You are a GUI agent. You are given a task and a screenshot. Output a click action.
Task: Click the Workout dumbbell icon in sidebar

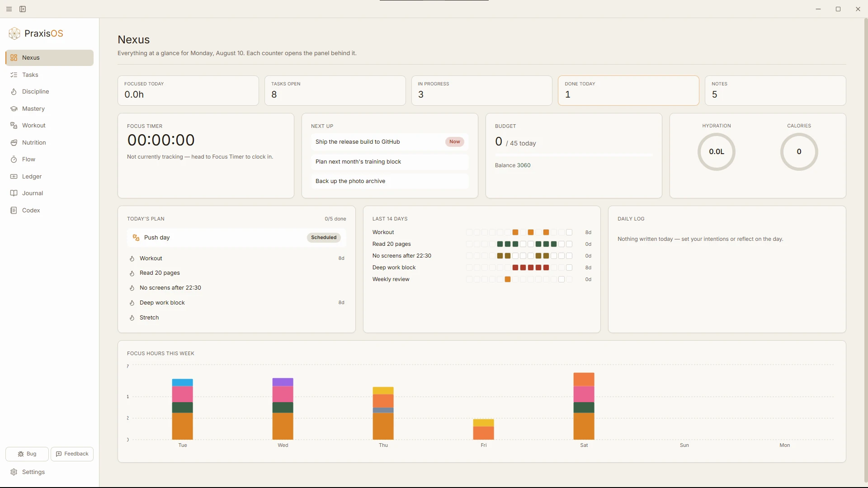tap(14, 126)
